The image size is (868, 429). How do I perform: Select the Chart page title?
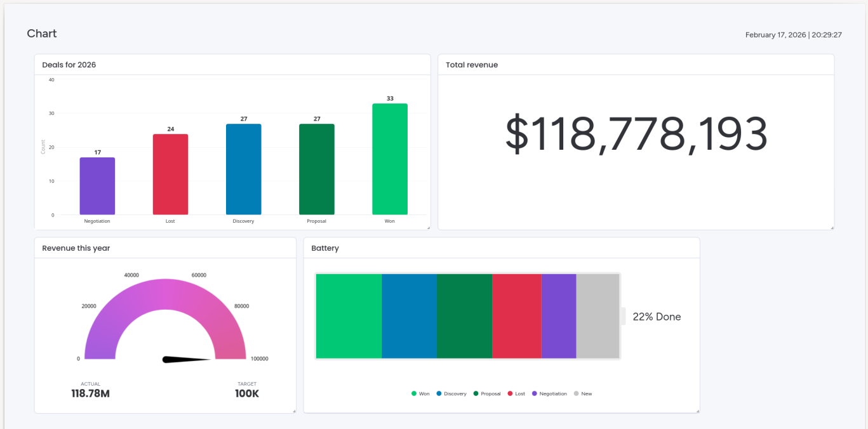41,33
